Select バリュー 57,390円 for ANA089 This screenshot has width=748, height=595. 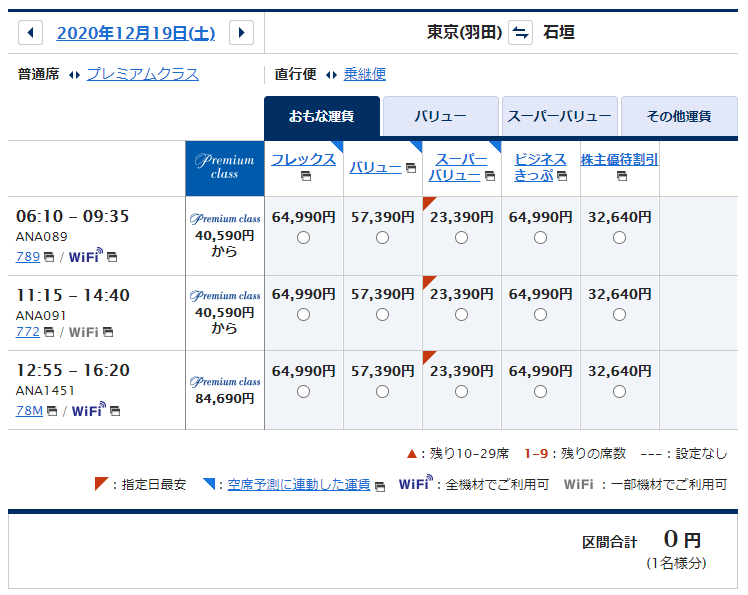tap(382, 238)
